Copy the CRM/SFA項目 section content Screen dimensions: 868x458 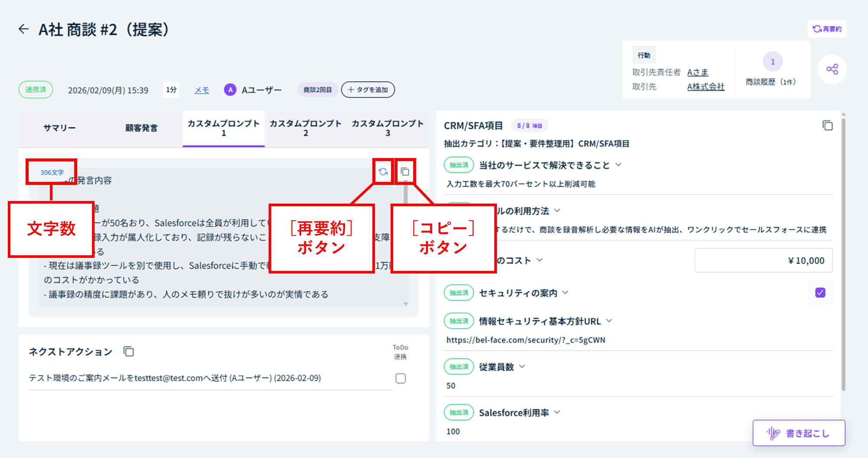click(x=827, y=125)
